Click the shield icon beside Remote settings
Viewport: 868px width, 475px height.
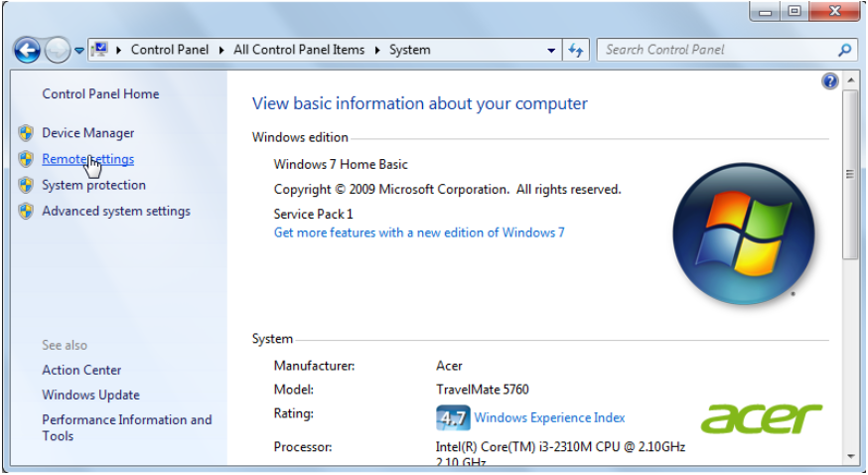tap(26, 159)
